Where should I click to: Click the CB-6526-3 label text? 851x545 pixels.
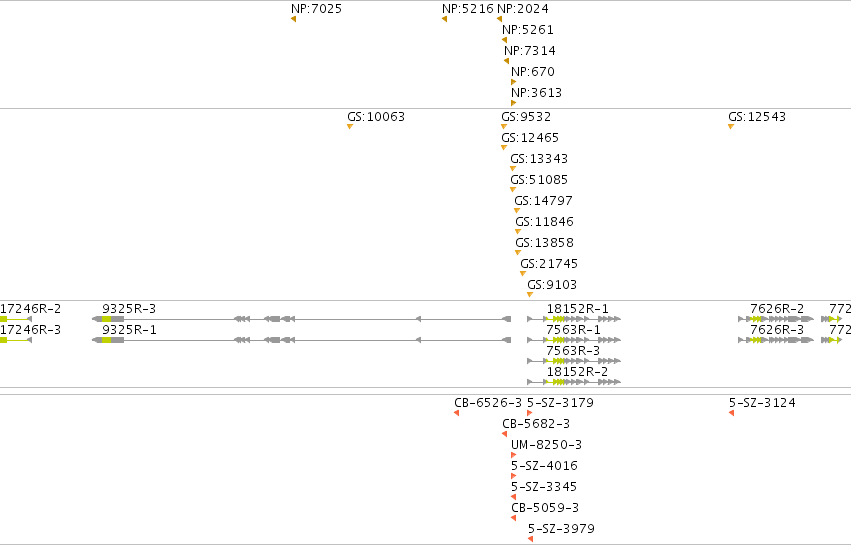(488, 403)
